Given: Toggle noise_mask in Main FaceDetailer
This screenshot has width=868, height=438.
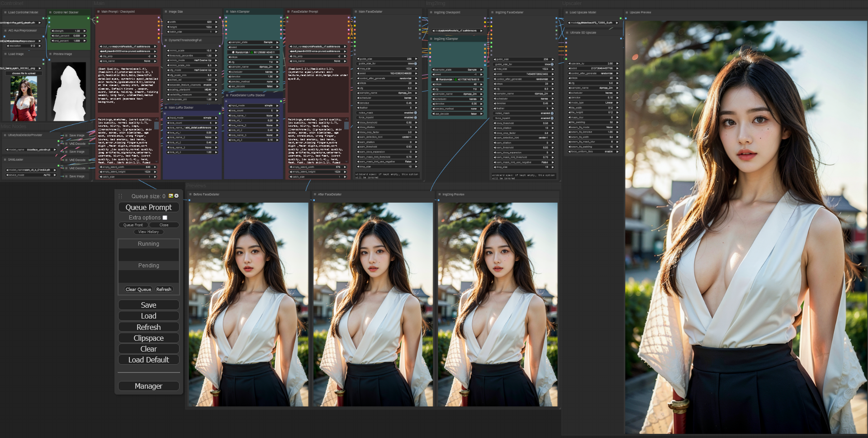Looking at the screenshot, I should tap(415, 113).
